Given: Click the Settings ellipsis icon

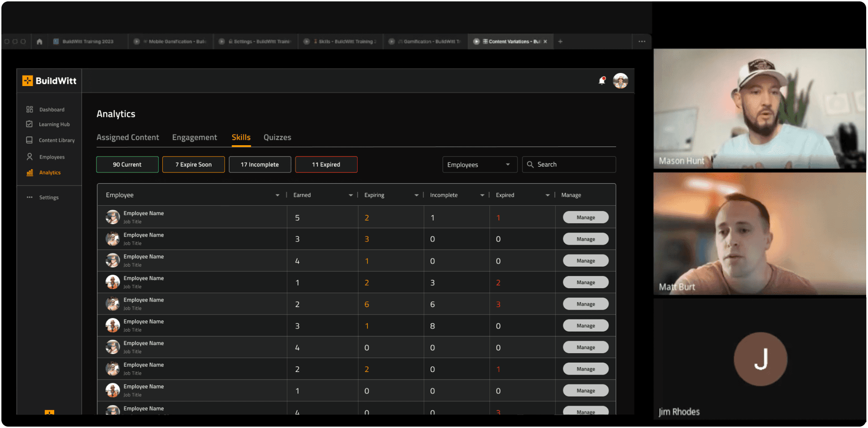Looking at the screenshot, I should click(30, 197).
